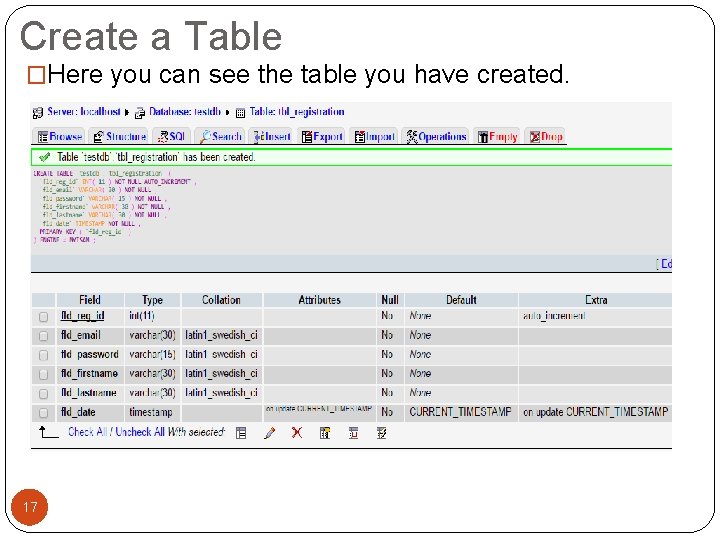Click the Extra column header
This screenshot has width=720, height=540.
click(x=596, y=300)
